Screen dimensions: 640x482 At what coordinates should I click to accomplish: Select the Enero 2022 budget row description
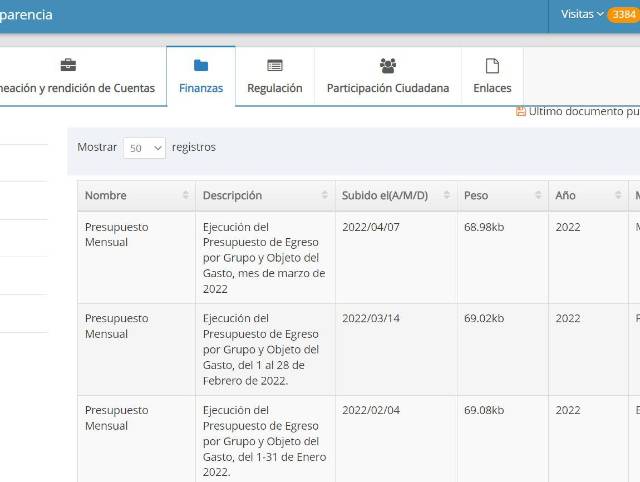[x=264, y=441]
